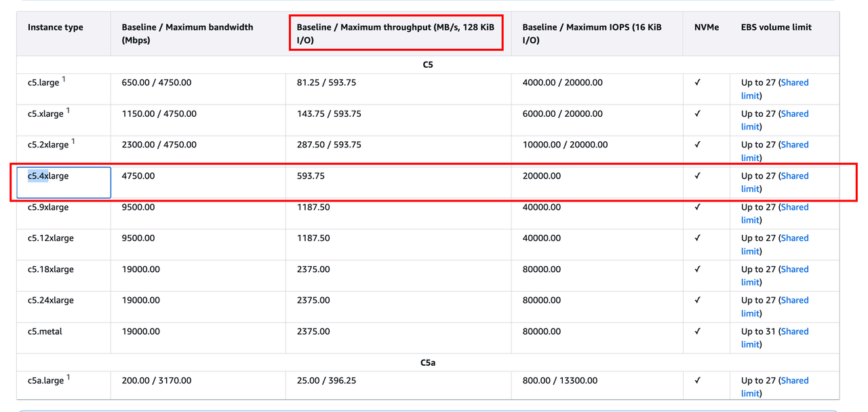Viewport: 868px width, 412px height.
Task: Click bandwidth value 1150.00 / 4750.00
Action: point(159,114)
